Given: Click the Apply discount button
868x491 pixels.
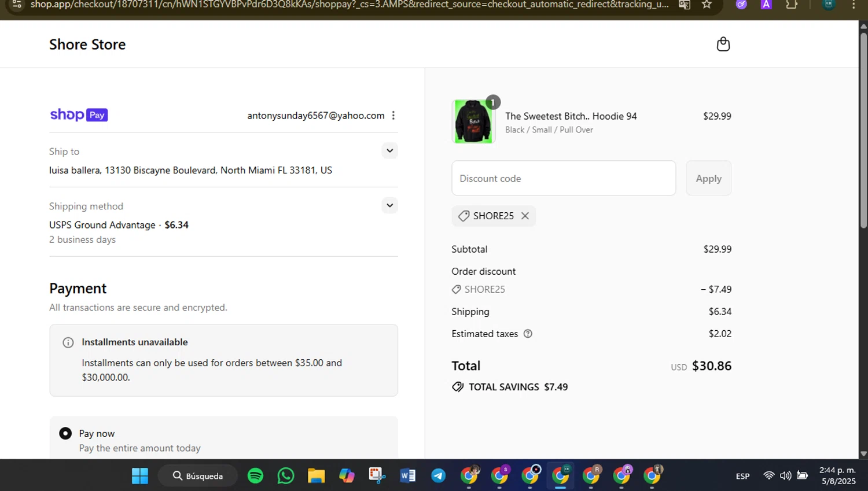Looking at the screenshot, I should 709,178.
